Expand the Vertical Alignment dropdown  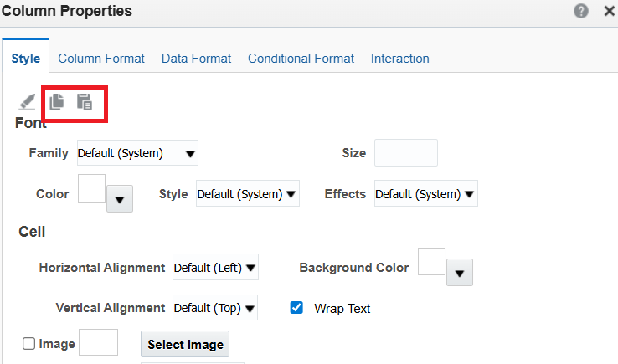pos(215,308)
